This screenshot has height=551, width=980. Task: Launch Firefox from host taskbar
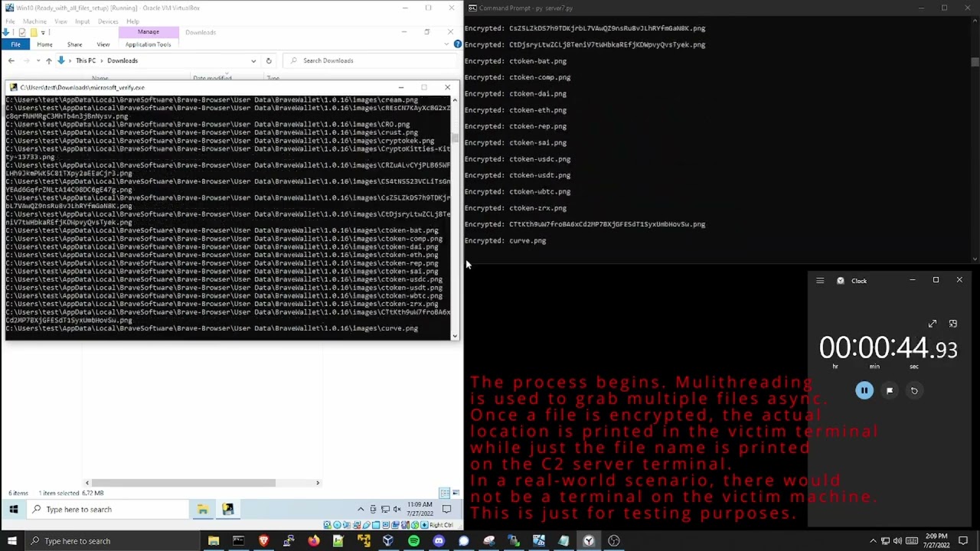click(314, 541)
